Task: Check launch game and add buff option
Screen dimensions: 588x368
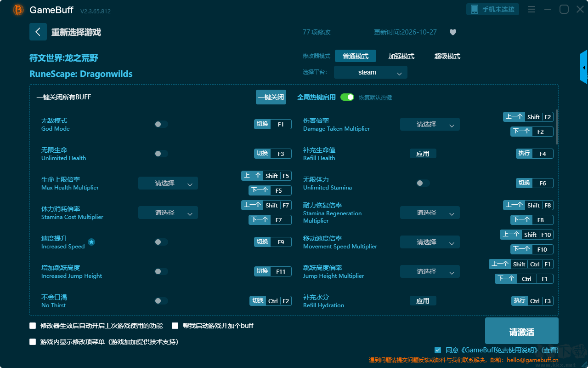Action: tap(175, 326)
